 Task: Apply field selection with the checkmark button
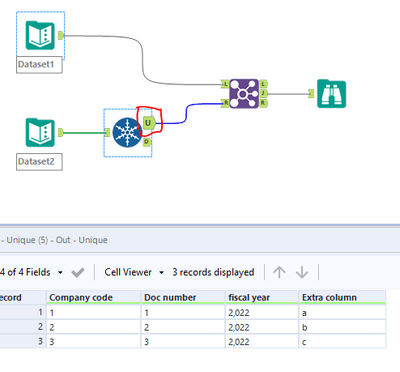click(x=78, y=273)
